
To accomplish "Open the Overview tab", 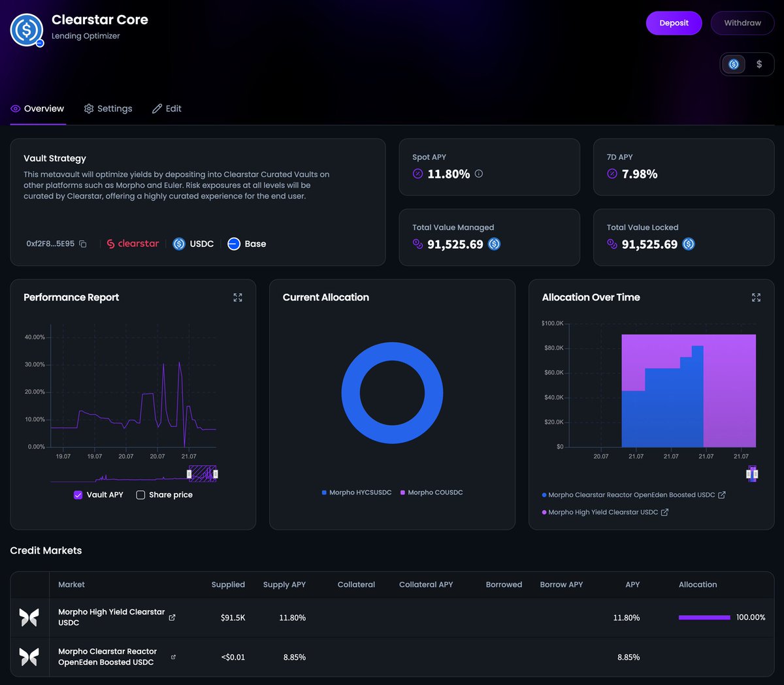I will [38, 108].
